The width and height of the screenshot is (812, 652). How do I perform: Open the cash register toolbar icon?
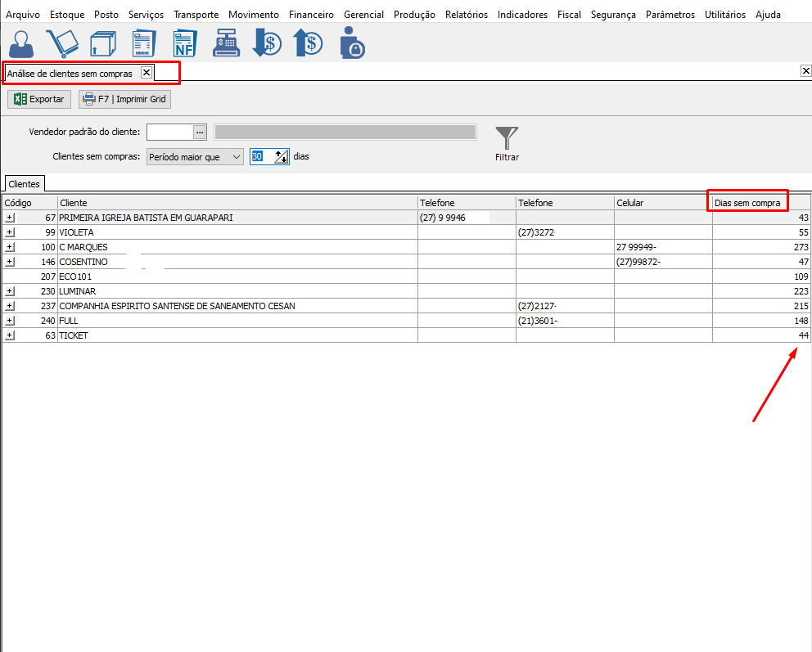tap(226, 43)
